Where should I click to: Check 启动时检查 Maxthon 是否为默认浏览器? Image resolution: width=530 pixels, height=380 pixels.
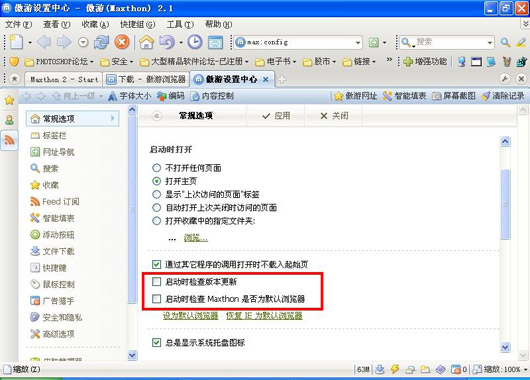point(156,299)
